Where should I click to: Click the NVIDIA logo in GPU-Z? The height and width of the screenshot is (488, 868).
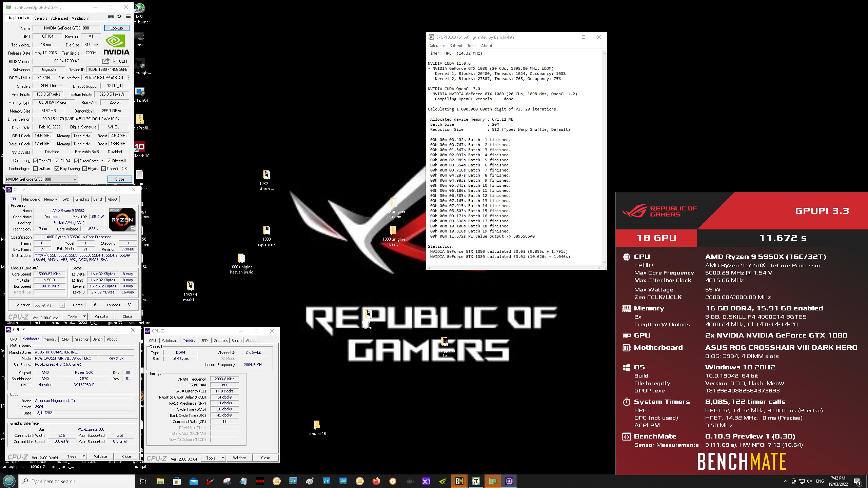point(116,45)
